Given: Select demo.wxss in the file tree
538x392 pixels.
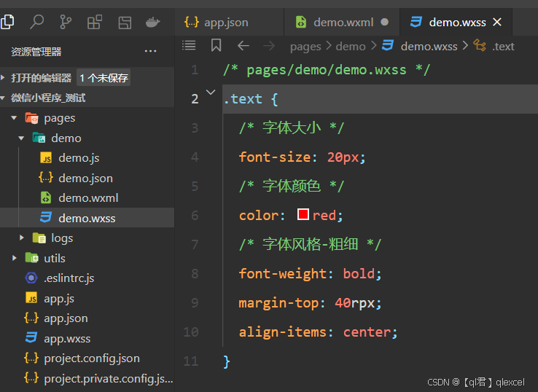Looking at the screenshot, I should pyautogui.click(x=87, y=218).
